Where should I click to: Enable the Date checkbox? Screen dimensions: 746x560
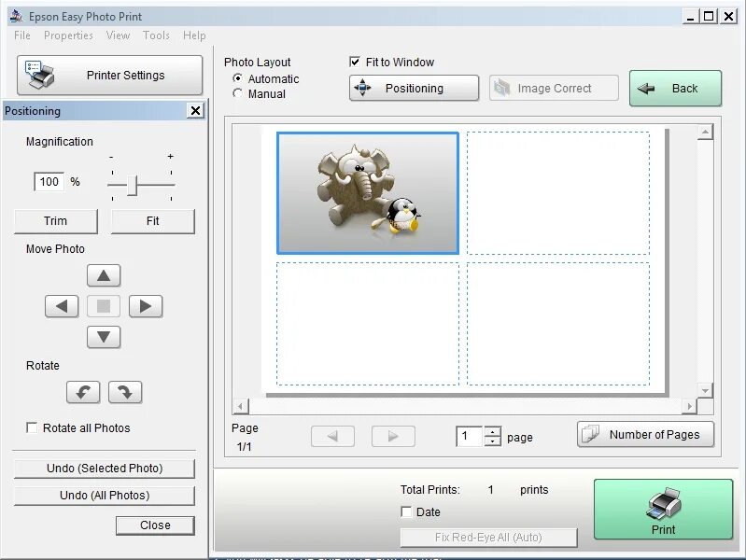(x=406, y=512)
